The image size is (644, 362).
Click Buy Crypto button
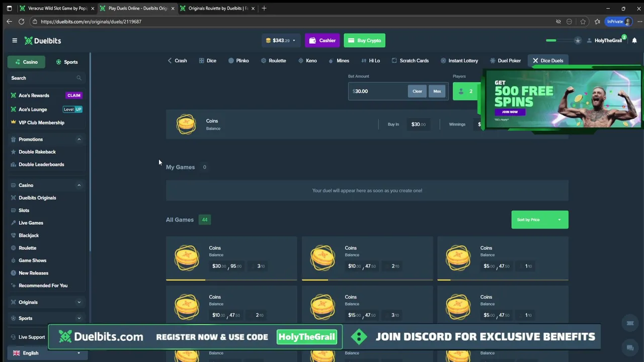364,40
